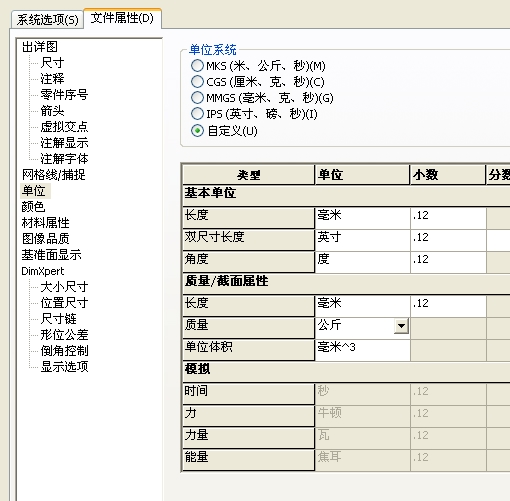This screenshot has height=501, width=510.
Task: Open 注解显示 settings
Action: (x=64, y=143)
